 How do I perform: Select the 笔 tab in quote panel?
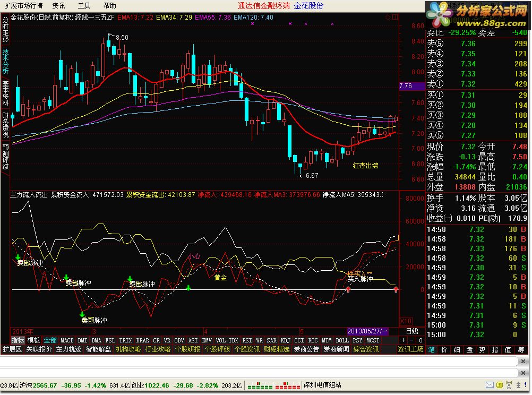pyautogui.click(x=431, y=349)
